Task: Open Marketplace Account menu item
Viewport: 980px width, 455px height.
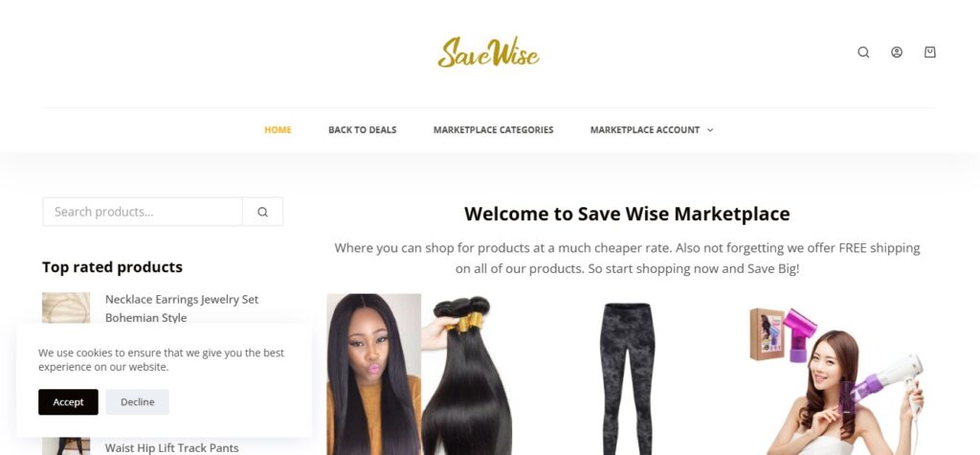Action: (x=644, y=130)
